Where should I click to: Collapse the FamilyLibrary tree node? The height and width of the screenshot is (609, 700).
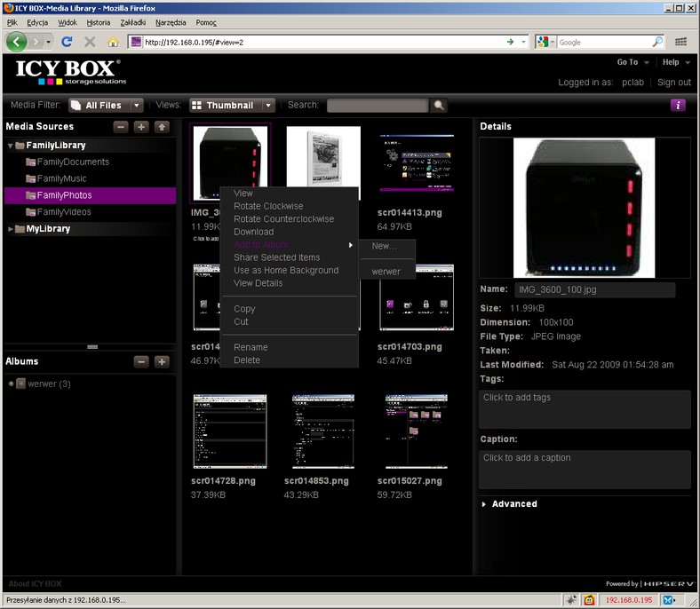(11, 146)
